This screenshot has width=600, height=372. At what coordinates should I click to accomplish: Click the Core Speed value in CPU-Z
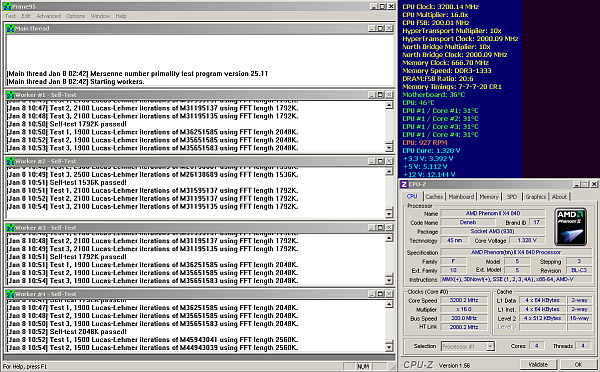click(464, 300)
